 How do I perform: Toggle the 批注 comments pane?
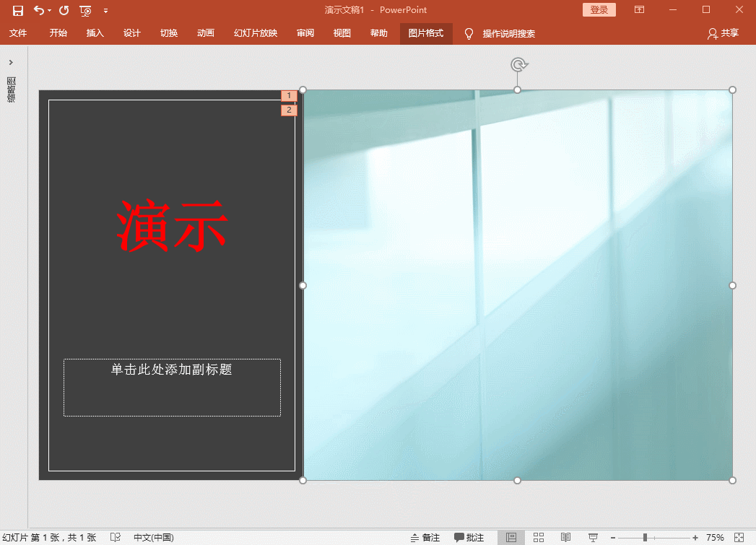pos(469,537)
